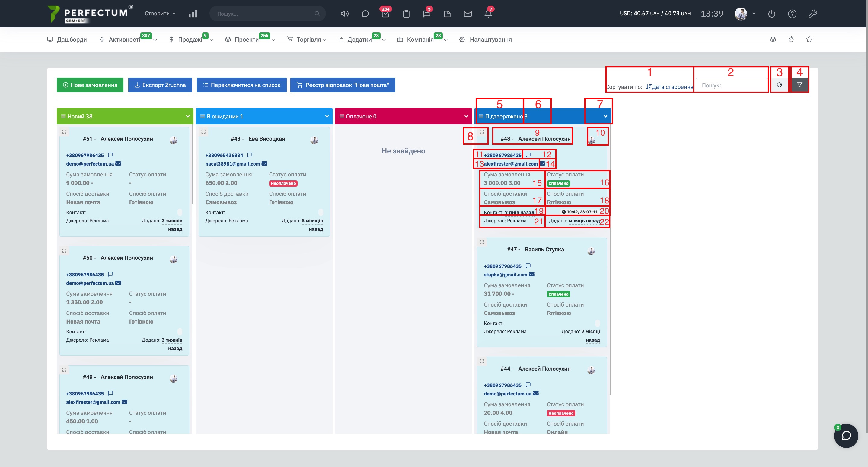Open the Налаштування menu item
The width and height of the screenshot is (868, 467).
pos(486,40)
